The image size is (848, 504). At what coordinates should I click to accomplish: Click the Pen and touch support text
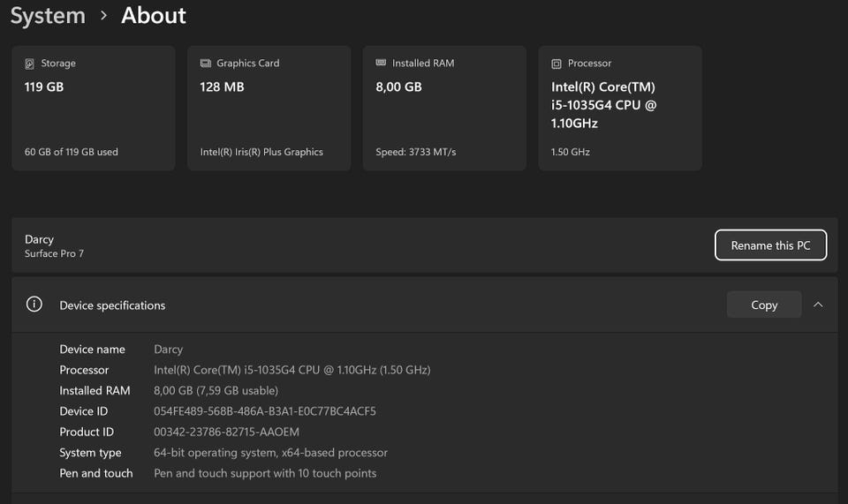[x=265, y=473]
